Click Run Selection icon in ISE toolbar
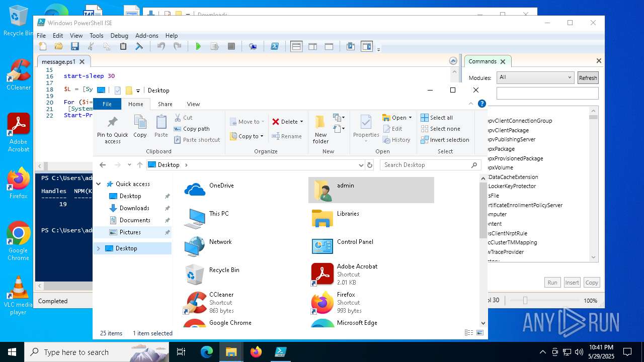 tap(215, 47)
